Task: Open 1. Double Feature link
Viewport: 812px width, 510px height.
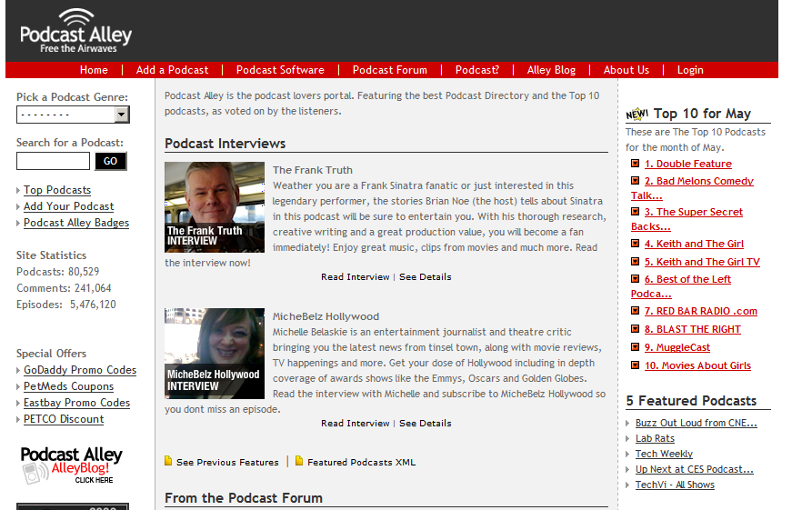Action: point(687,165)
